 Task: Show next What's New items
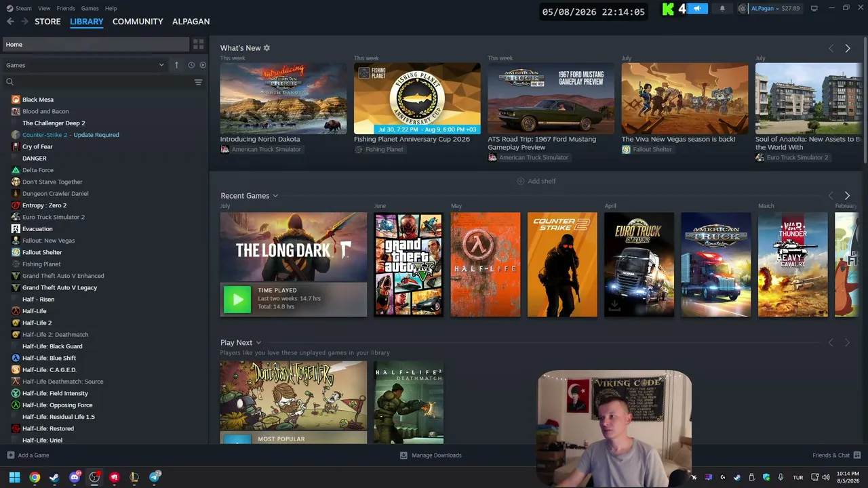[847, 48]
